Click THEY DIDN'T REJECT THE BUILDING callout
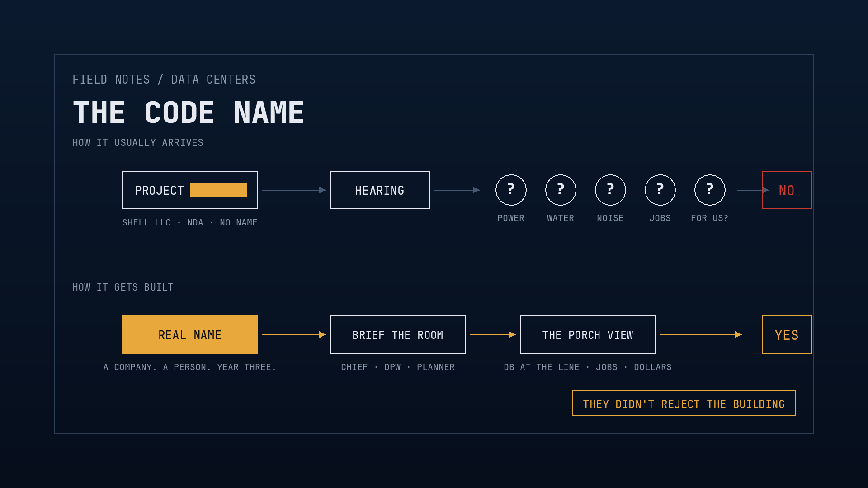Viewport: 868px width, 488px height. [684, 404]
